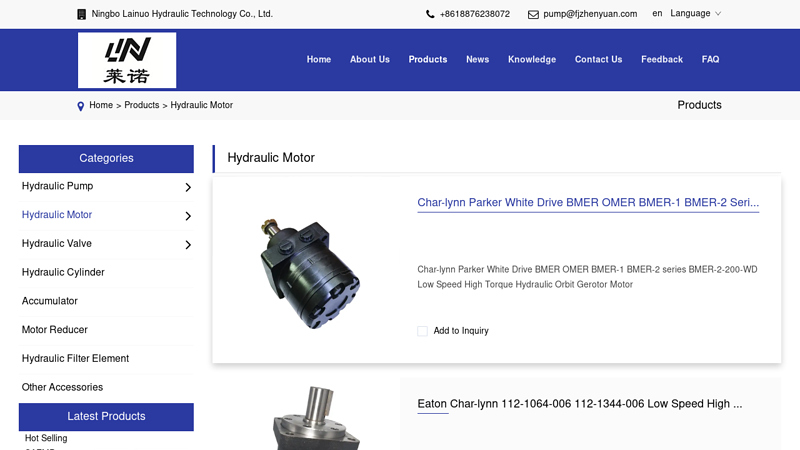Click Home breadcrumb link

101,105
